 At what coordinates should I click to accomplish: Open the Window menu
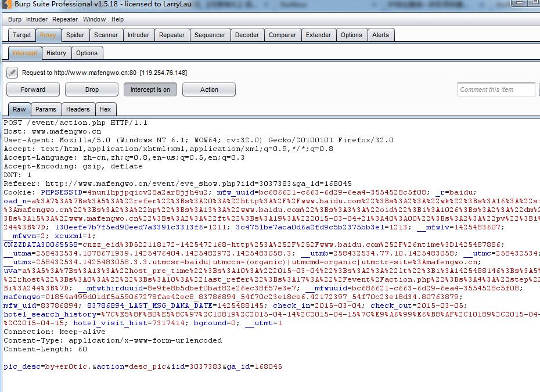pos(95,19)
